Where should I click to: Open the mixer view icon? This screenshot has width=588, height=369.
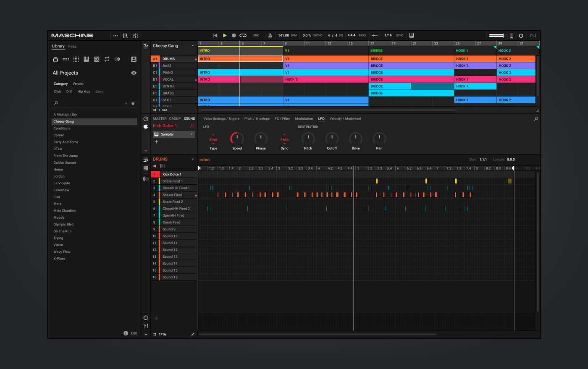(x=135, y=36)
